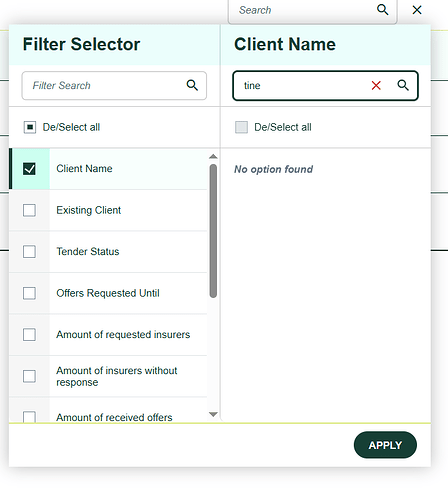Close the filter panel with X icon
This screenshot has height=500, width=448.
pos(417,10)
